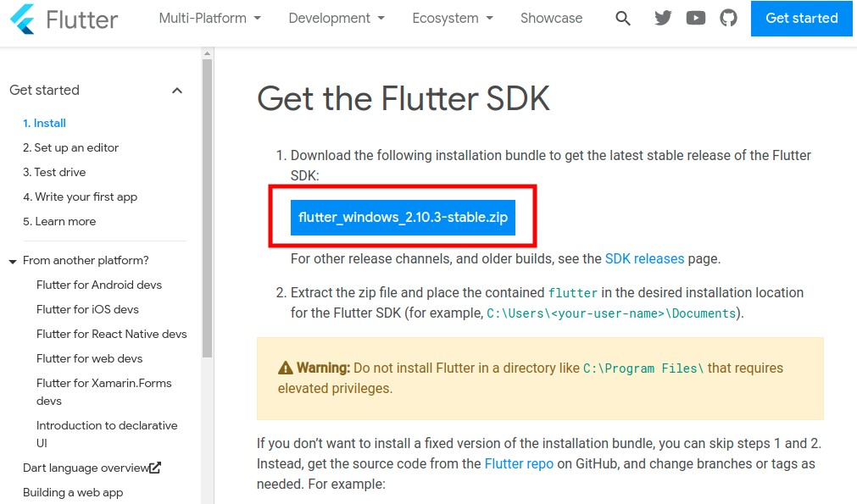Open Dart language overview link
The width and height of the screenshot is (857, 504).
[x=86, y=468]
